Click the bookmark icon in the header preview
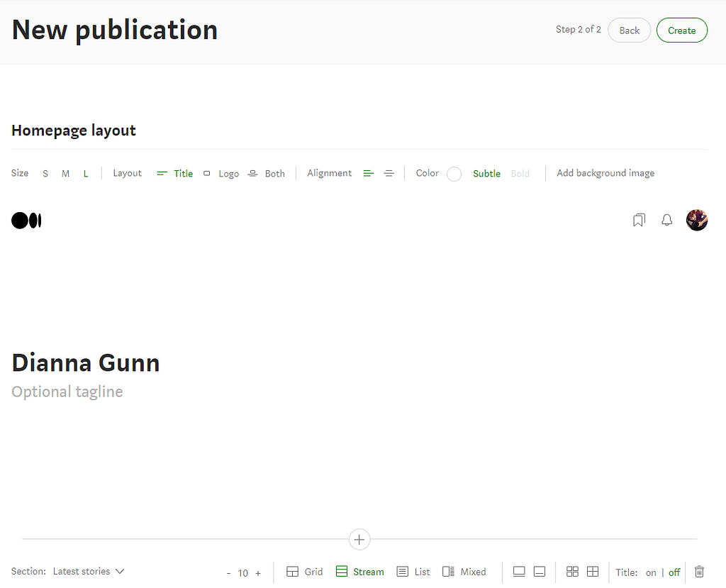 point(639,220)
